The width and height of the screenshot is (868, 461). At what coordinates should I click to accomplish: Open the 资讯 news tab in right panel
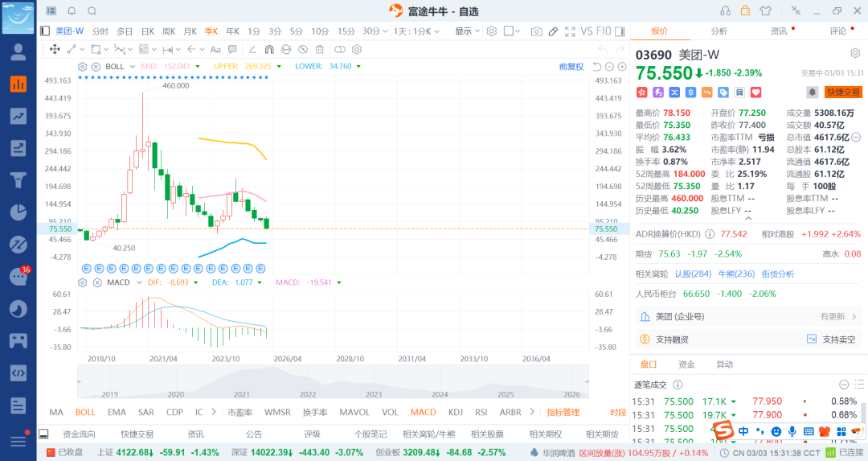[778, 31]
